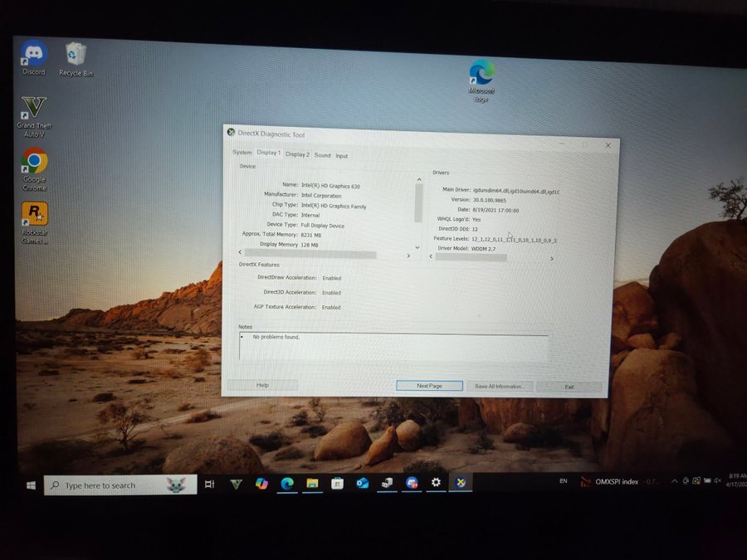Screen dimensions: 747x560
Task: Select the Grand Theft Auto V shortcut
Action: pos(34,109)
